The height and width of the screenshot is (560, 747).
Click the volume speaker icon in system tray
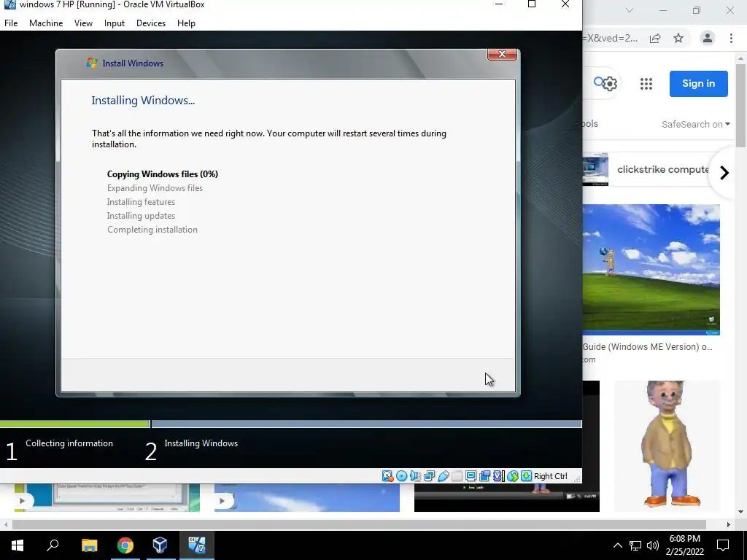[653, 545]
